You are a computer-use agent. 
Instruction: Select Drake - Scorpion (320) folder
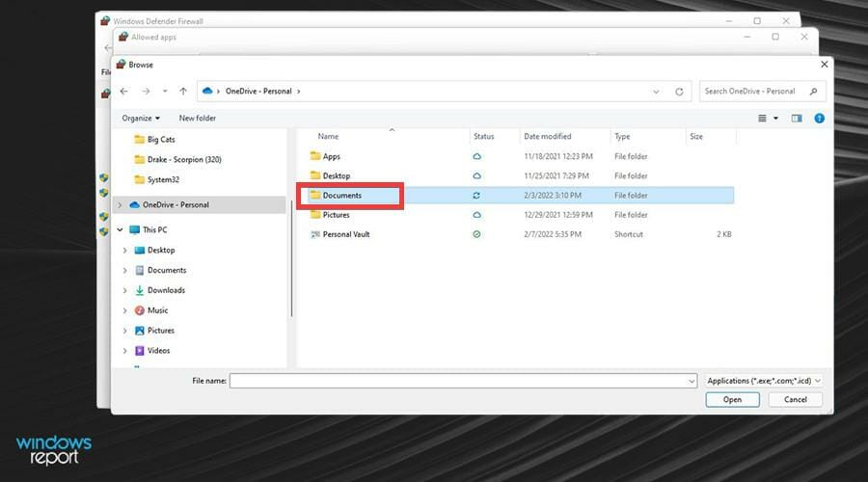(178, 159)
